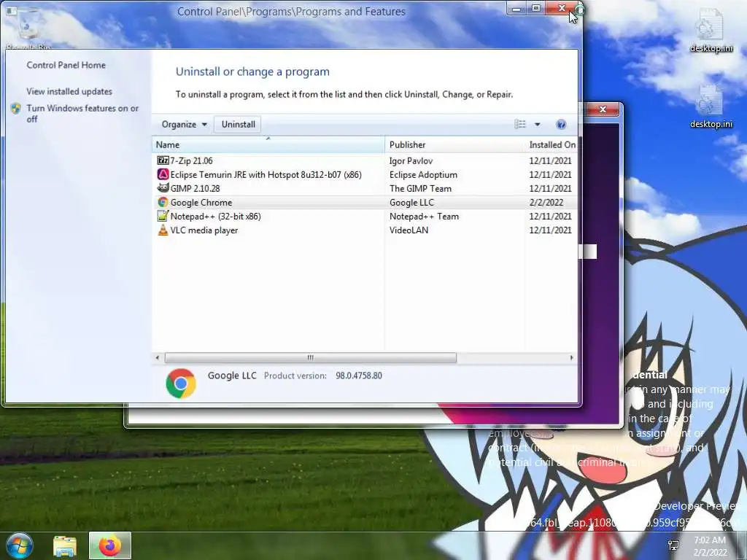747x560 pixels.
Task: Click the Eclipse Adoptium publisher cell
Action: coord(423,174)
